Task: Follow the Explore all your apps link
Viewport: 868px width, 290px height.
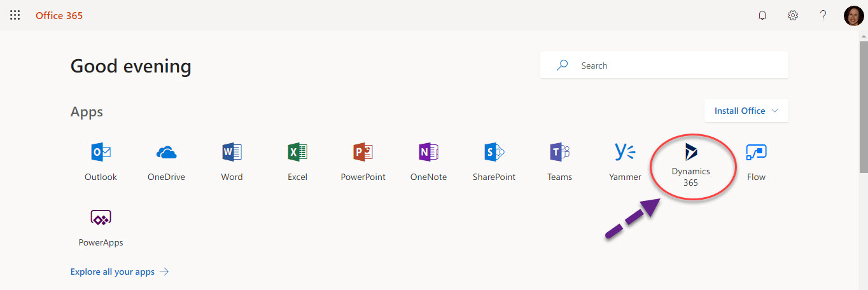Action: coord(120,272)
